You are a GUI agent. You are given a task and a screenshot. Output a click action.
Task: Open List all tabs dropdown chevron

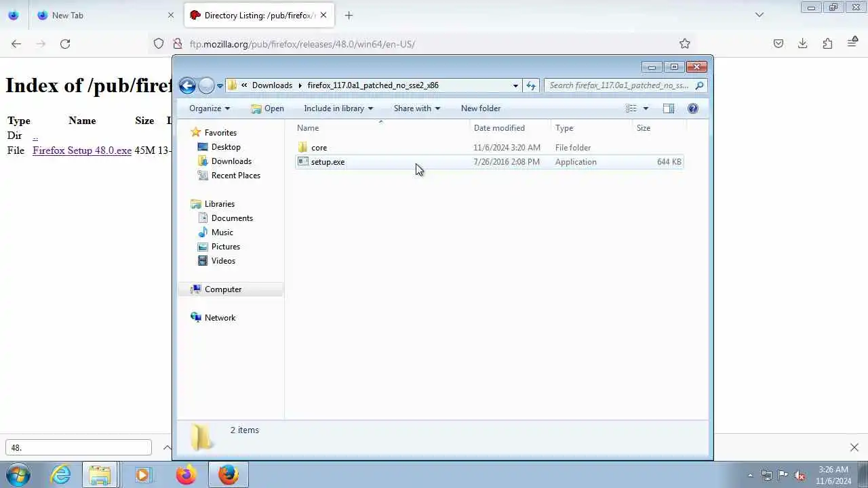[759, 15]
